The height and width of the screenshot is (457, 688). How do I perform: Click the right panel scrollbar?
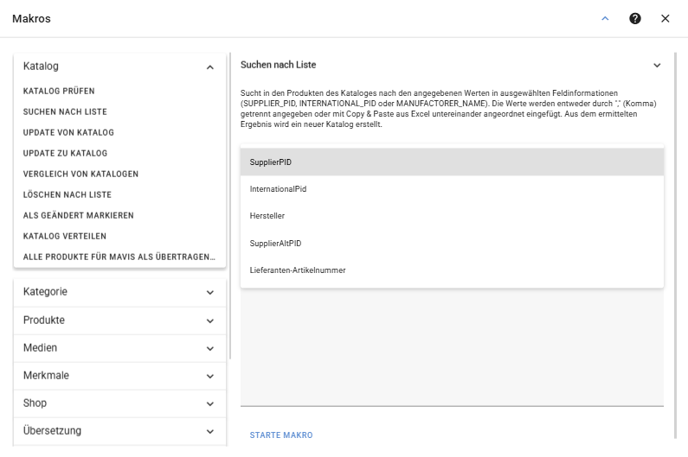pos(675,246)
